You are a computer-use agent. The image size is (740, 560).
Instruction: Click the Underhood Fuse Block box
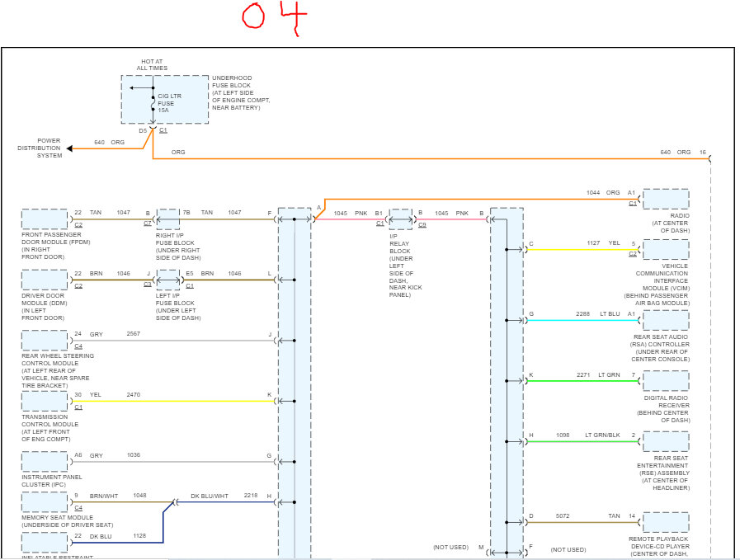coord(165,100)
